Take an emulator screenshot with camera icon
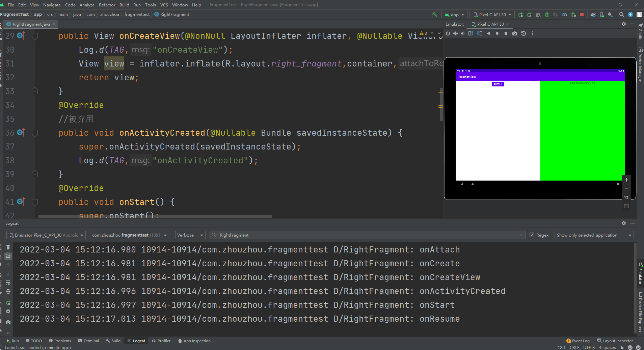 (514, 33)
